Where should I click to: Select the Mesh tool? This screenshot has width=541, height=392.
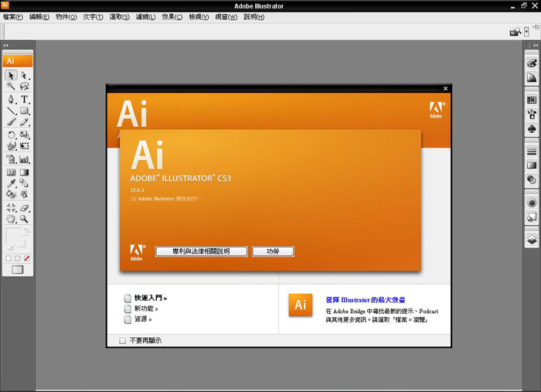tap(11, 172)
